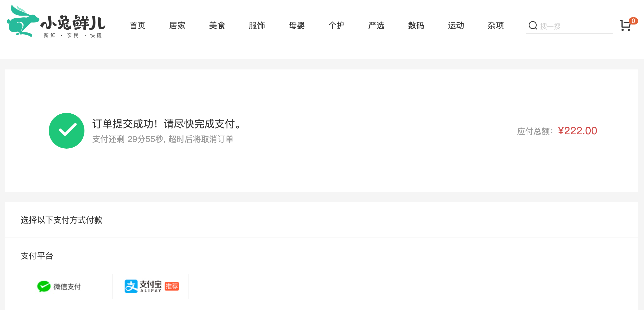Open the 运动 category
The height and width of the screenshot is (310, 644).
456,26
